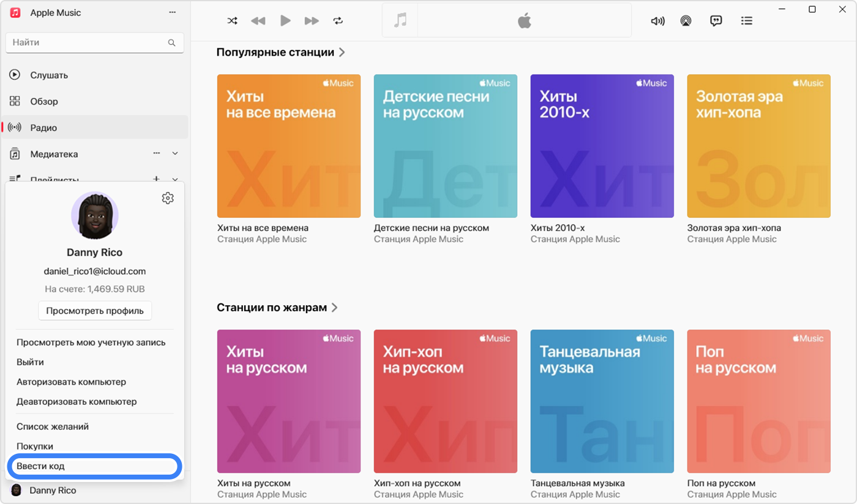857x504 pixels.
Task: Click the Детские песни на русском title text
Action: pos(432,228)
